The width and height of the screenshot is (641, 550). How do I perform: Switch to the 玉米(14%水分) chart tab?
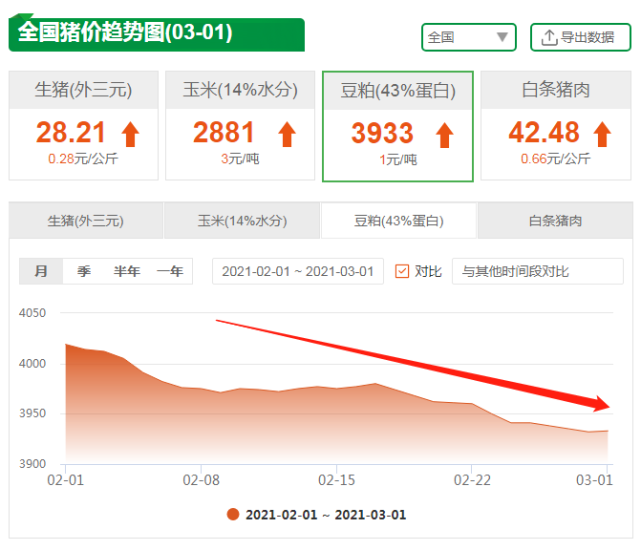point(242,220)
